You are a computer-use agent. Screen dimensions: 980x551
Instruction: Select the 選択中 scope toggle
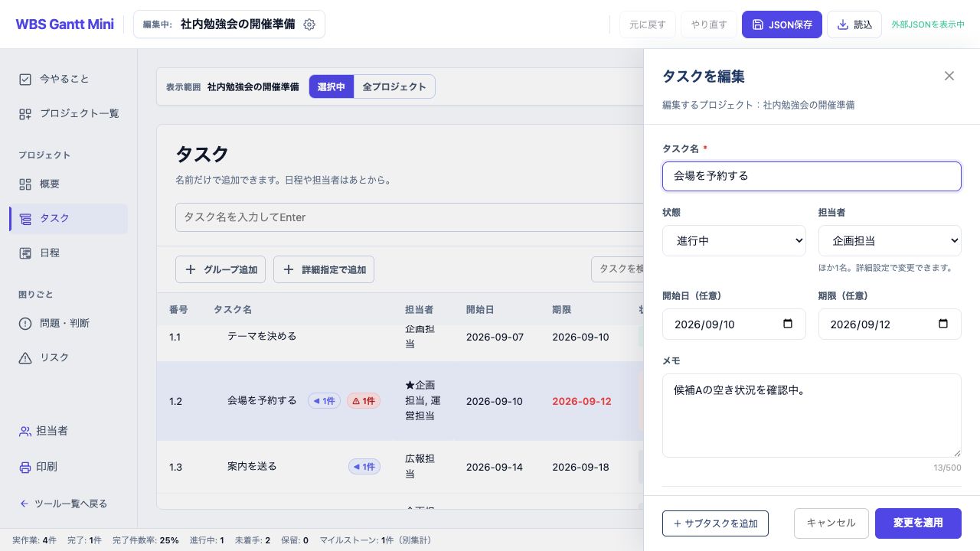pyautogui.click(x=332, y=86)
